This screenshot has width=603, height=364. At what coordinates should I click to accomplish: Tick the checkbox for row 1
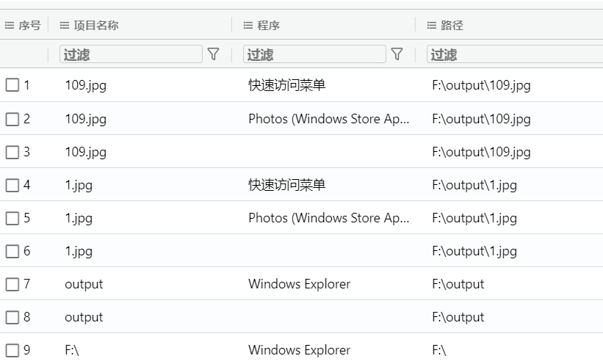coord(12,85)
